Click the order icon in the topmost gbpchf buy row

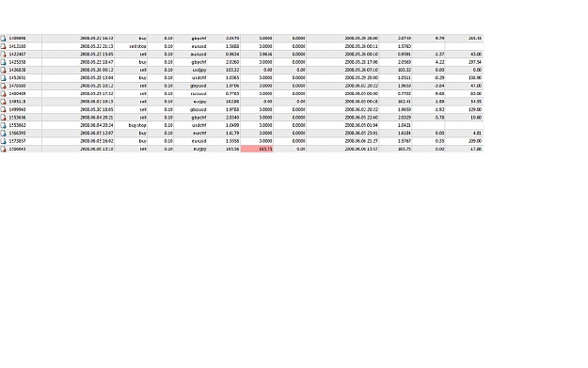click(x=4, y=39)
